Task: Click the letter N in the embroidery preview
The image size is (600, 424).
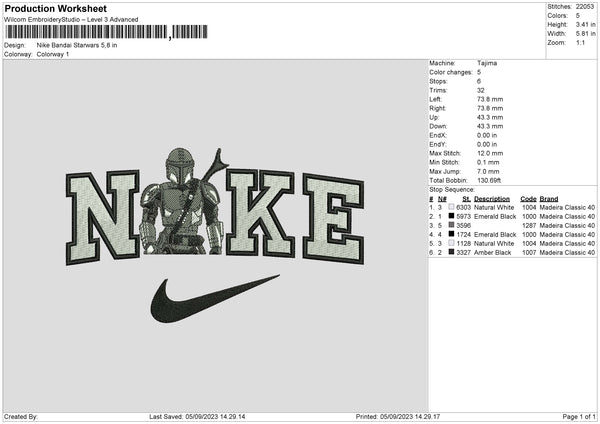Action: (x=103, y=217)
